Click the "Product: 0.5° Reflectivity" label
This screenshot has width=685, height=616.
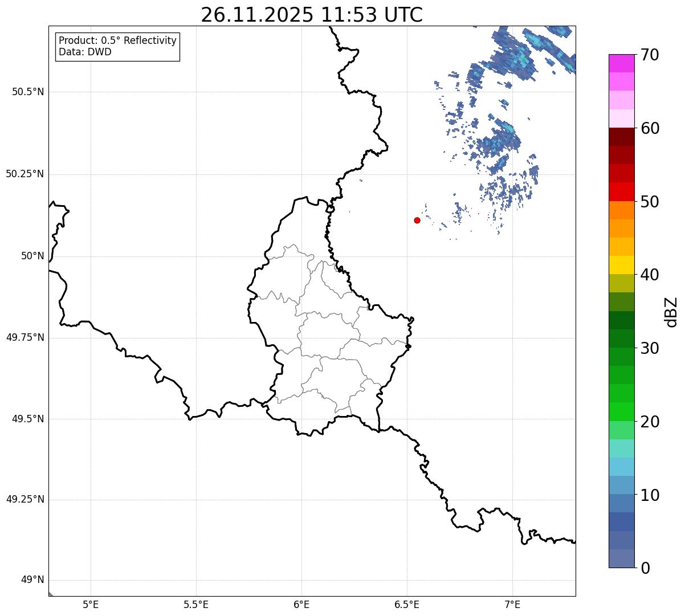(117, 41)
